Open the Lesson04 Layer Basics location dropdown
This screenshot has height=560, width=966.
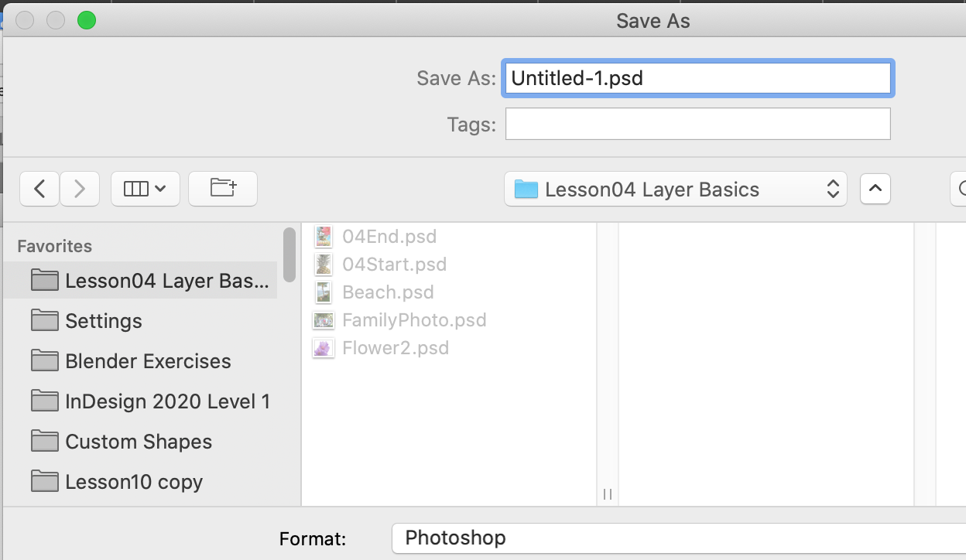pyautogui.click(x=673, y=189)
